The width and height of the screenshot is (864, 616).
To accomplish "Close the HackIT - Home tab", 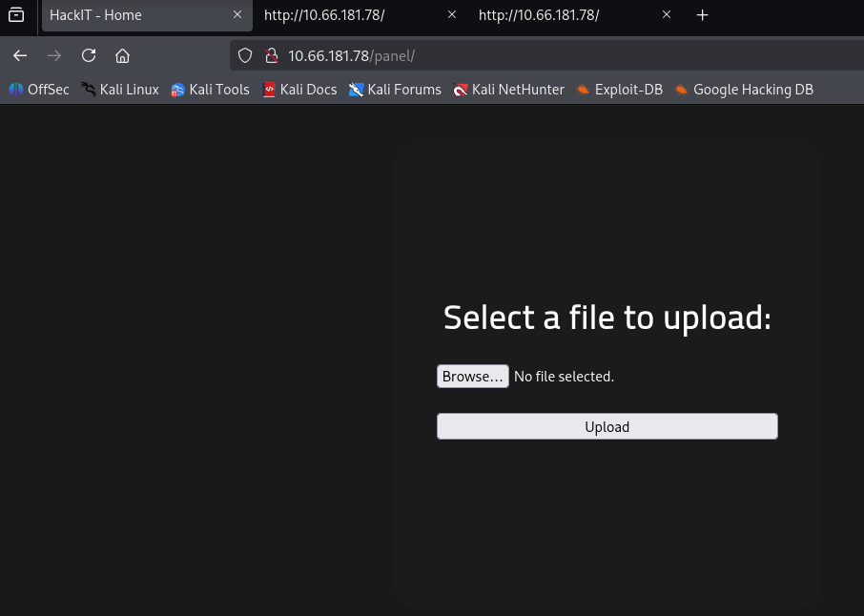I will coord(237,15).
